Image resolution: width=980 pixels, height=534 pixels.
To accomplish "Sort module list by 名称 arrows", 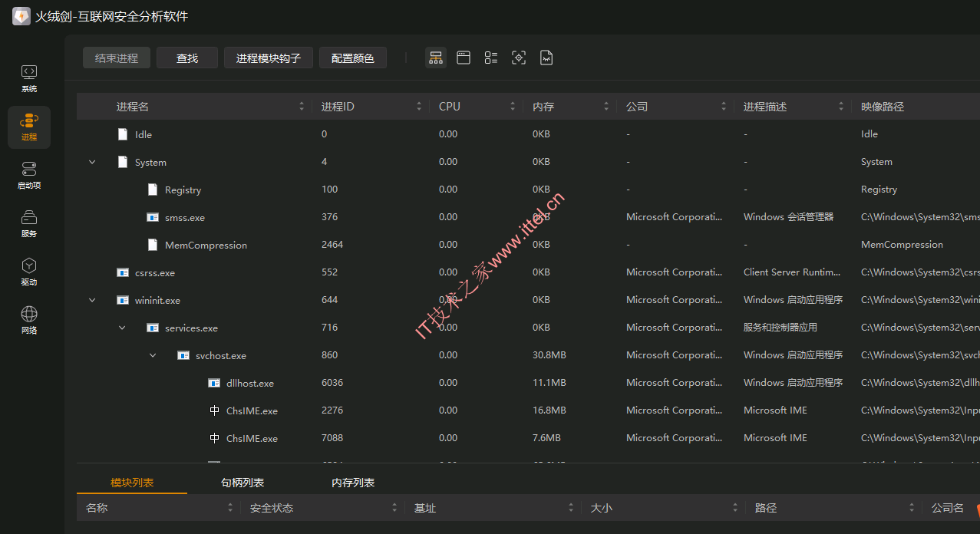I will [x=230, y=508].
